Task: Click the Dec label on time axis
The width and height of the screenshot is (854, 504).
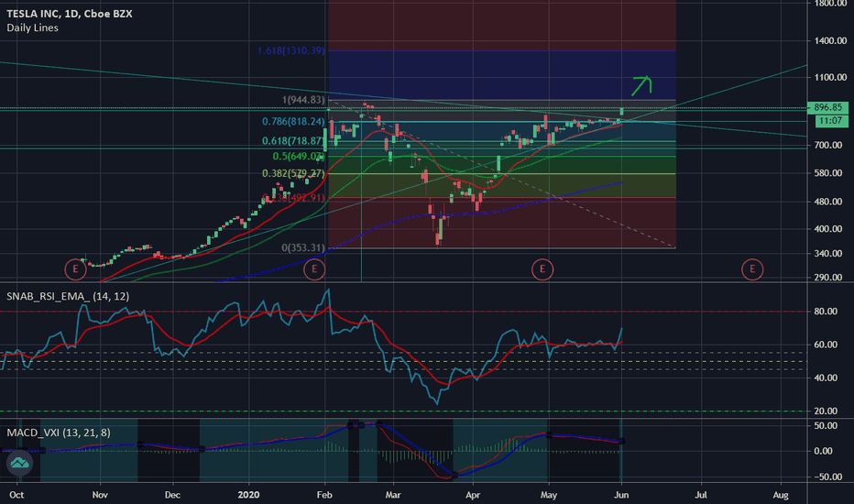Action: coord(172,495)
